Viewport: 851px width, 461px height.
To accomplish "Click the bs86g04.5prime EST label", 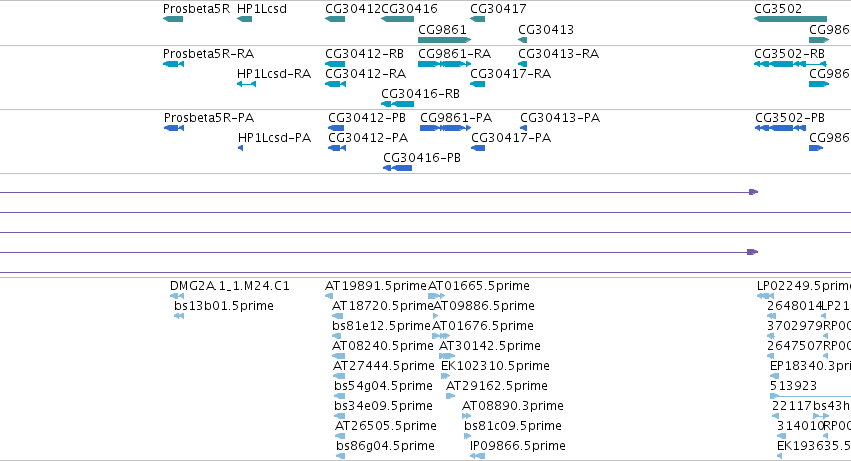I will [x=385, y=446].
